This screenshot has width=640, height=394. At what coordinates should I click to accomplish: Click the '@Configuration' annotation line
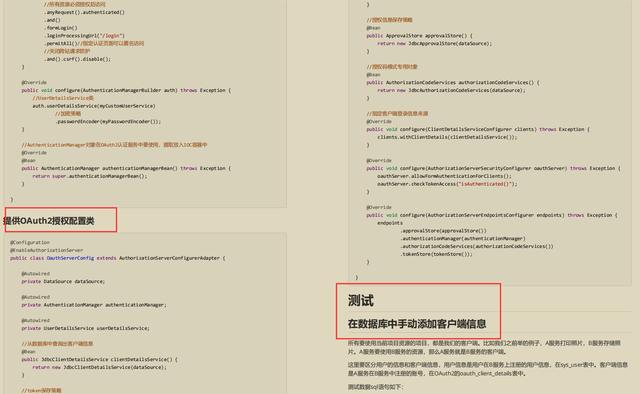[30, 242]
